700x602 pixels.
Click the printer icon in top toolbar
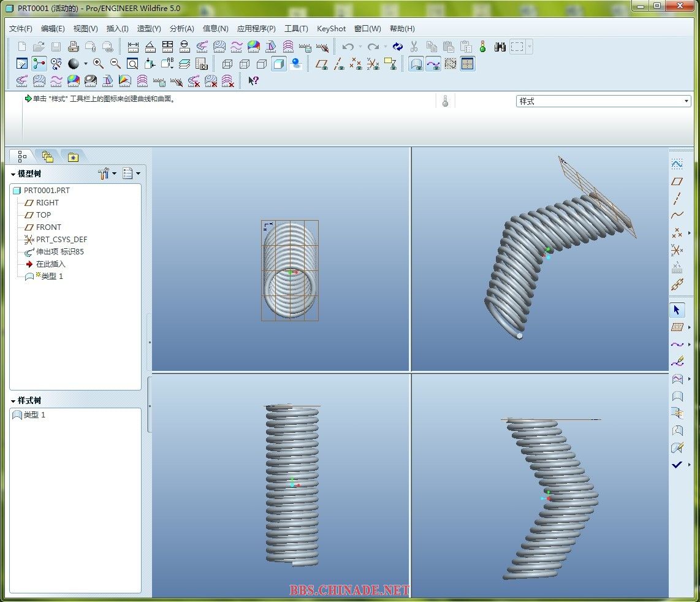73,47
